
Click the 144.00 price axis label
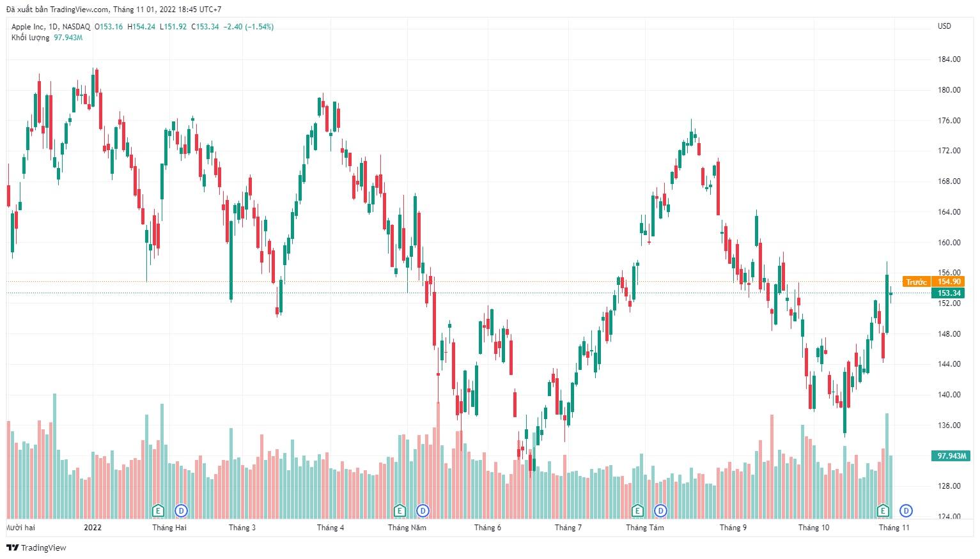click(949, 364)
